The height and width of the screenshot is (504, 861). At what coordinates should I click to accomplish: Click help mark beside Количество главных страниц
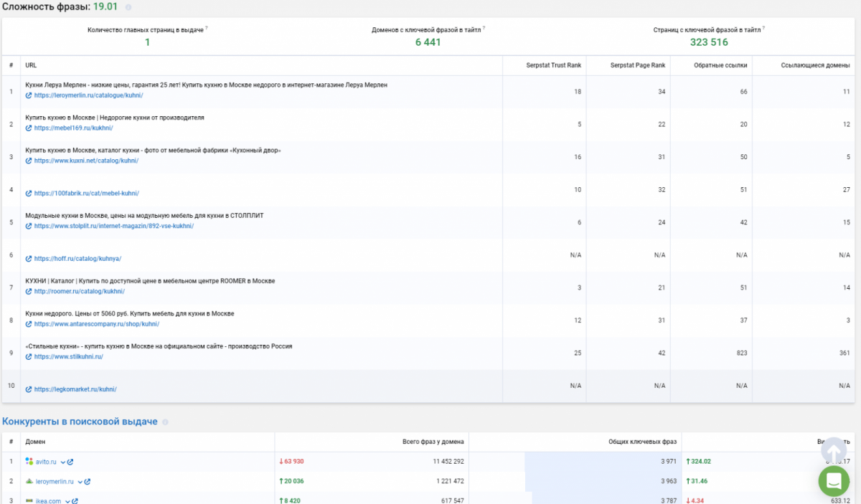[207, 28]
